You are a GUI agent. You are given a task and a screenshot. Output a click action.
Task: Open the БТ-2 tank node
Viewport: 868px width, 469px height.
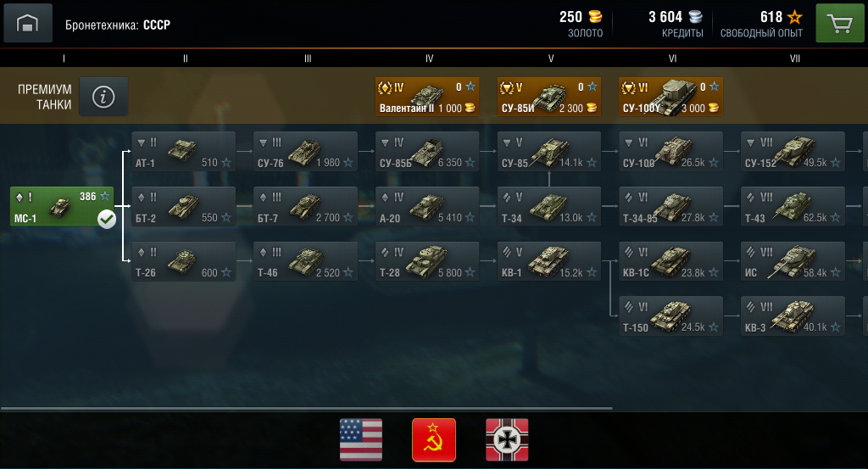coord(184,207)
